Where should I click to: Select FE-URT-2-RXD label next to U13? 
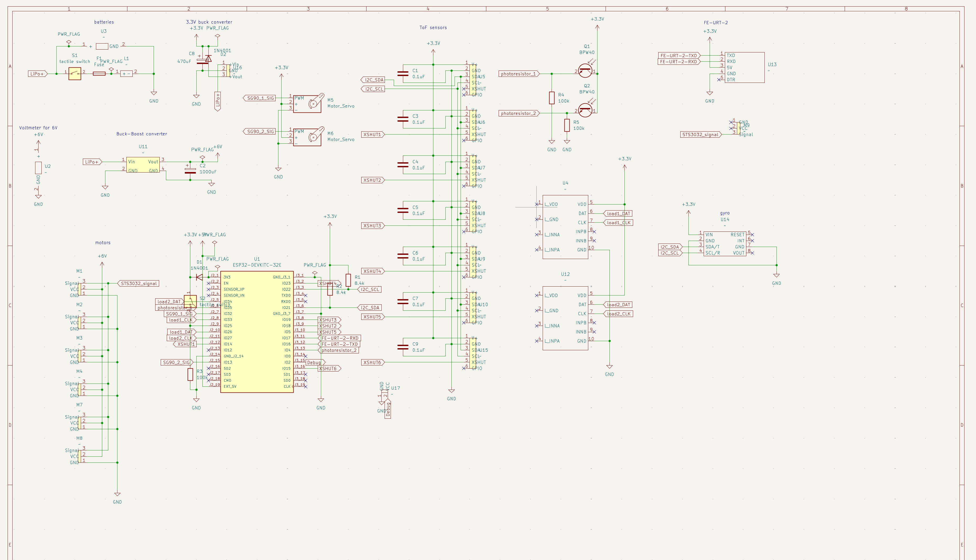[679, 62]
